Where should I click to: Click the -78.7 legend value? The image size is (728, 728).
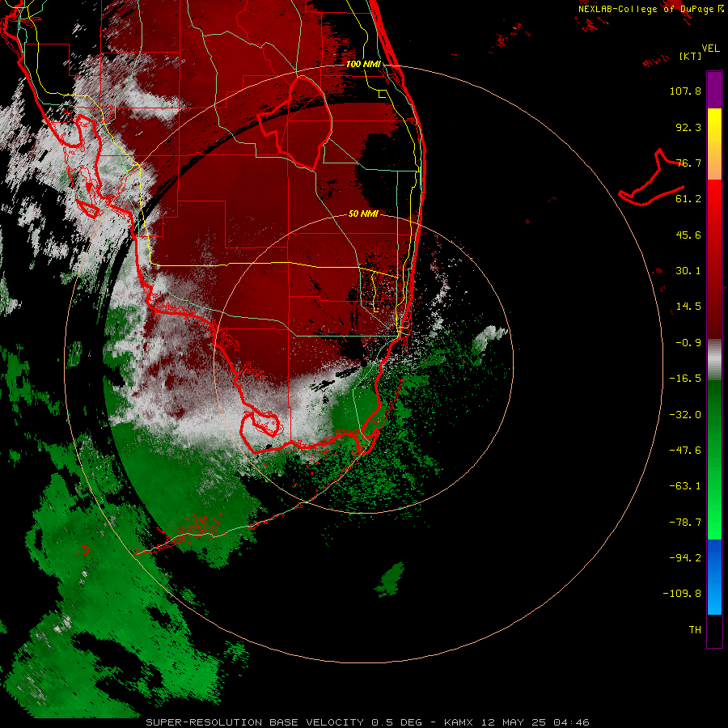click(685, 523)
